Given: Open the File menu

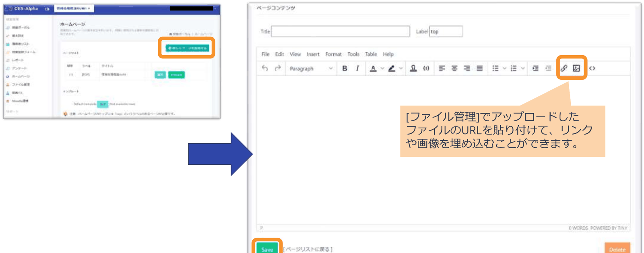Looking at the screenshot, I should [x=265, y=54].
